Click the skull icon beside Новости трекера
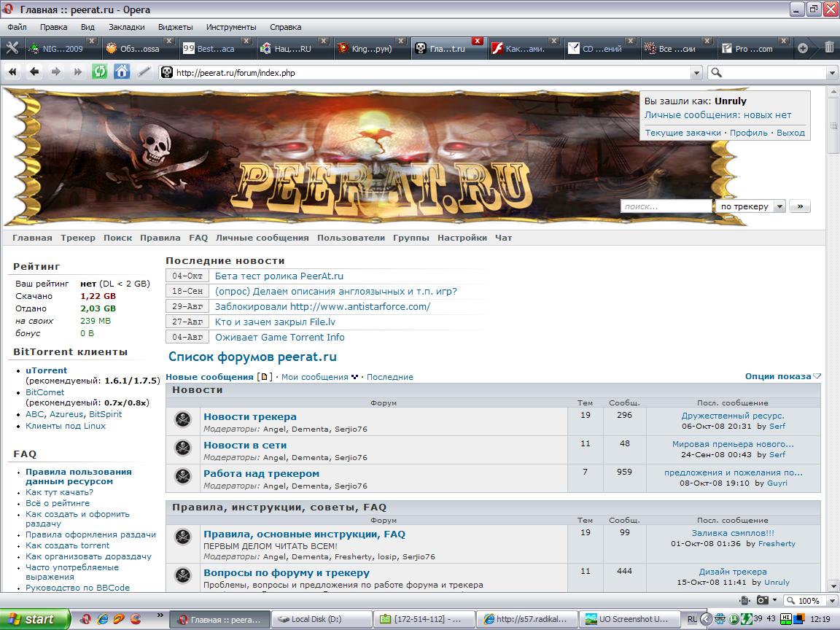 click(183, 419)
